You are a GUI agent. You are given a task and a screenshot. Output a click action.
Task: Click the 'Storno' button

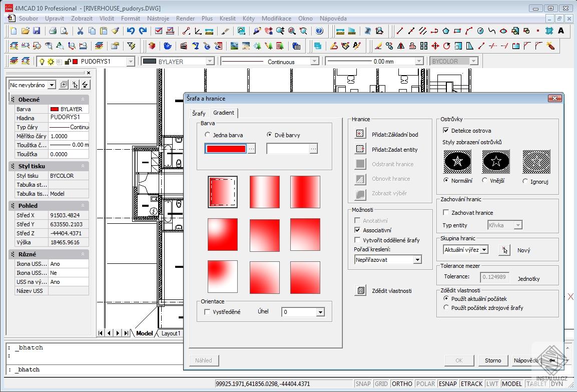(493, 360)
